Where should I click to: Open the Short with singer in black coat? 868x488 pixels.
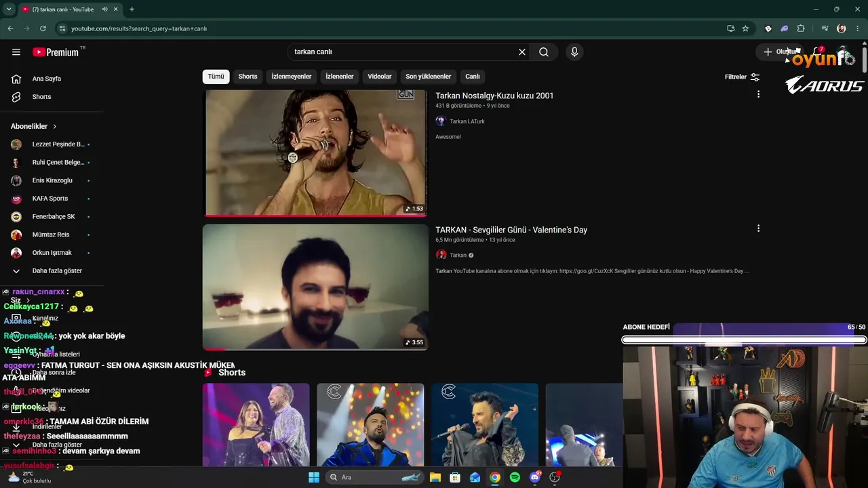pos(485,425)
